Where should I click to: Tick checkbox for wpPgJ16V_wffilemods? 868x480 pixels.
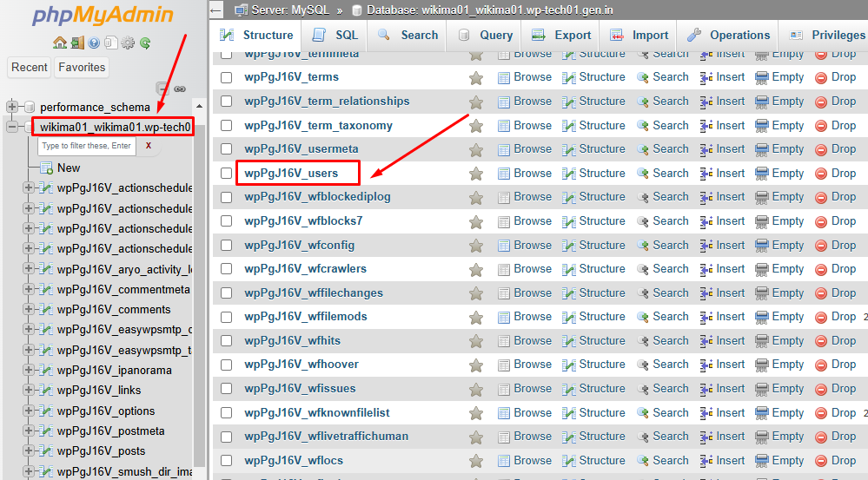[227, 317]
